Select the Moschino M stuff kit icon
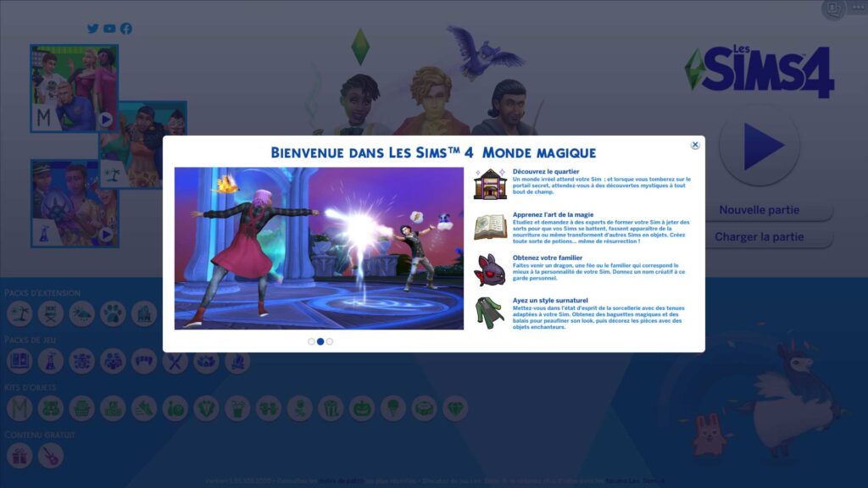 pyautogui.click(x=19, y=408)
